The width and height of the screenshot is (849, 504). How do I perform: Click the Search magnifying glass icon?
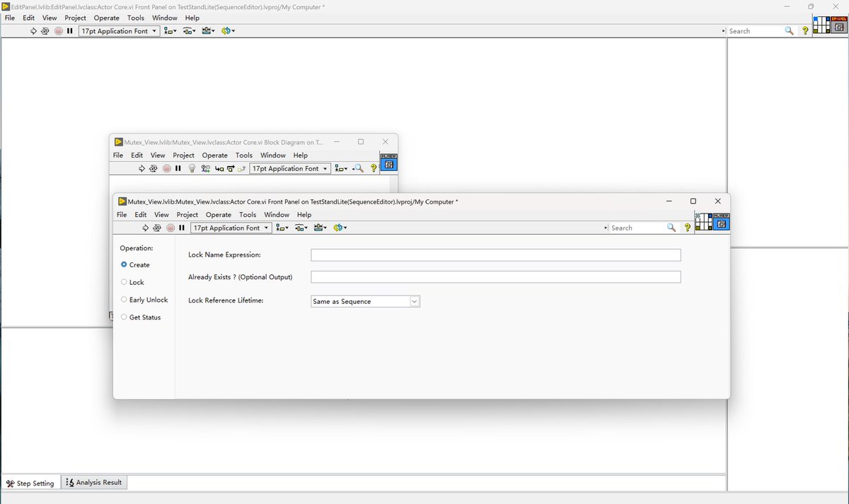pyautogui.click(x=671, y=228)
